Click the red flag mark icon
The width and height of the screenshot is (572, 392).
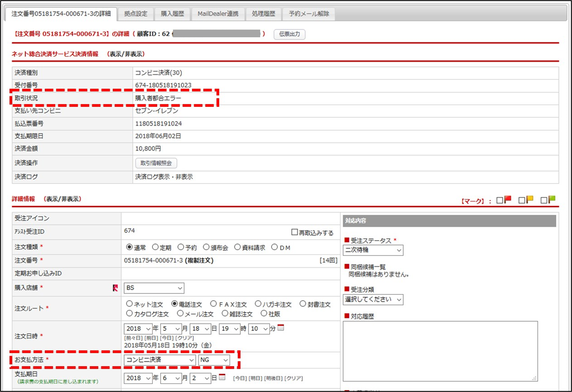pyautogui.click(x=508, y=200)
